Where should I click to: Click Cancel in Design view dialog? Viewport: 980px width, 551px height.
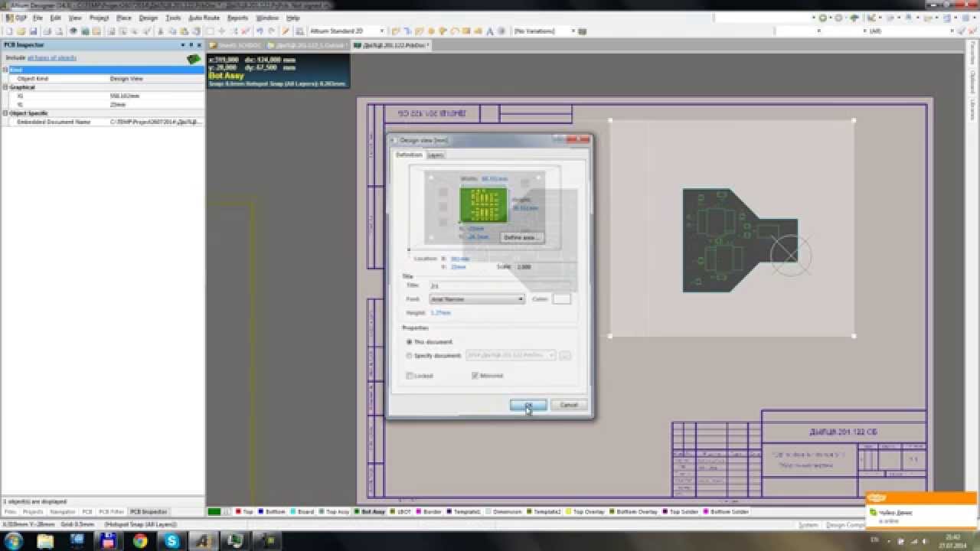click(569, 405)
